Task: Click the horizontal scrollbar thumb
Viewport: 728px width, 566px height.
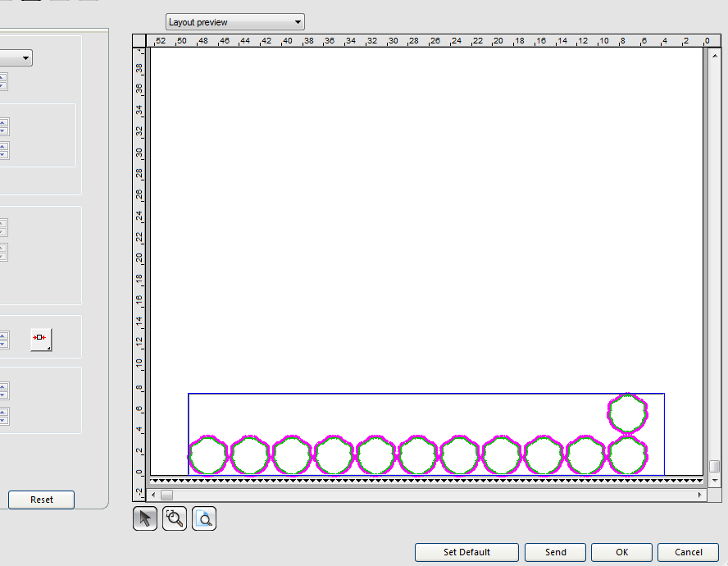Action: pos(166,495)
